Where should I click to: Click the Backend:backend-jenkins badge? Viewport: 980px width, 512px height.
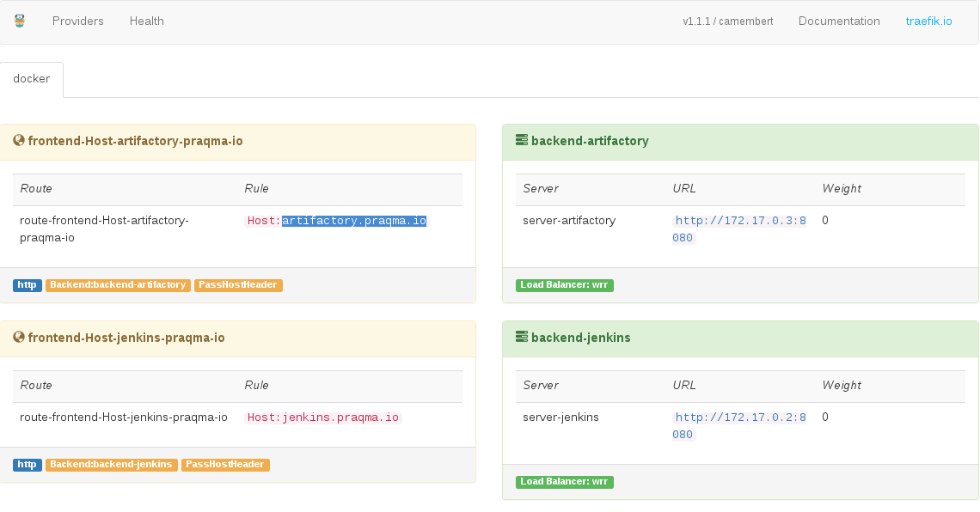pos(112,465)
